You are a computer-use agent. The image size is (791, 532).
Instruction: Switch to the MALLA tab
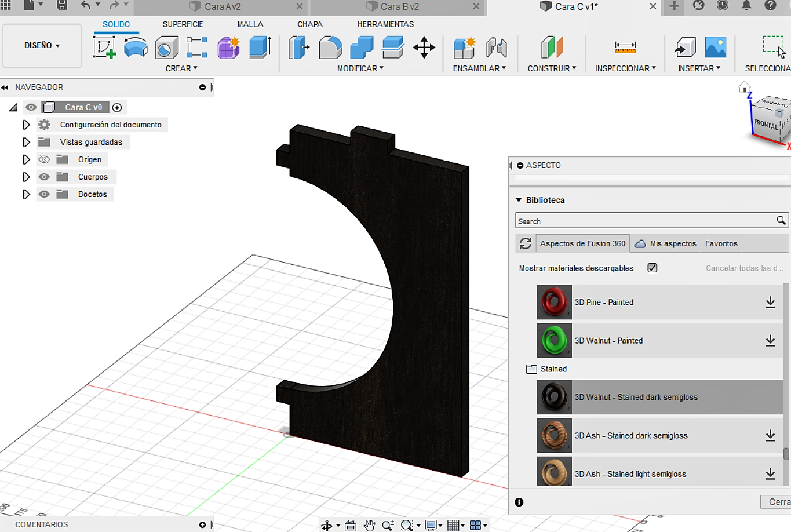pyautogui.click(x=250, y=24)
